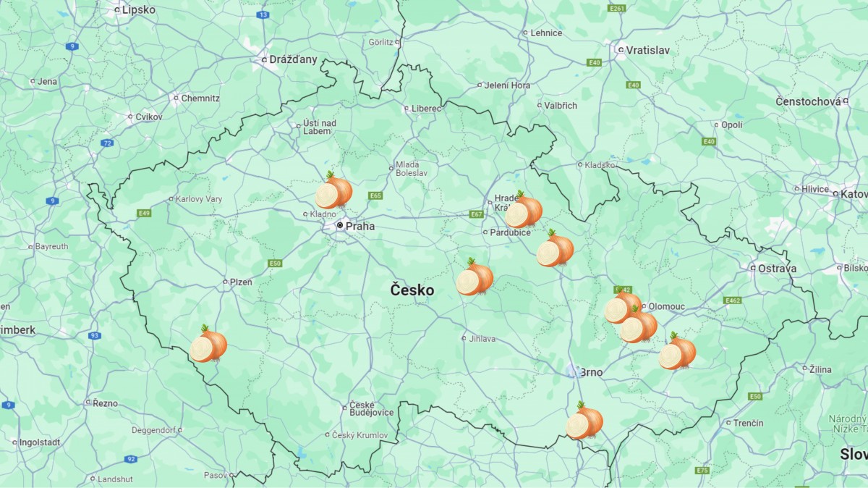This screenshot has width=868, height=488.
Task: Select the Drážďany city label
Action: pyautogui.click(x=293, y=59)
